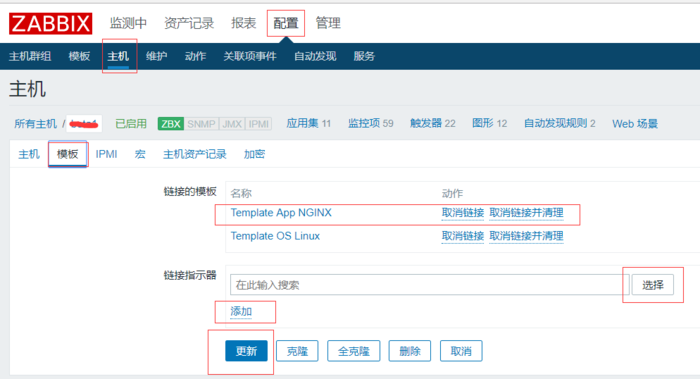The image size is (700, 379).
Task: Click the 克隆 button
Action: (297, 351)
